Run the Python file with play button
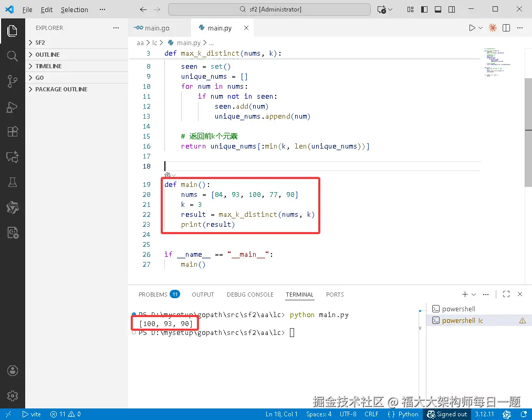This screenshot has width=532, height=420. 472,28
